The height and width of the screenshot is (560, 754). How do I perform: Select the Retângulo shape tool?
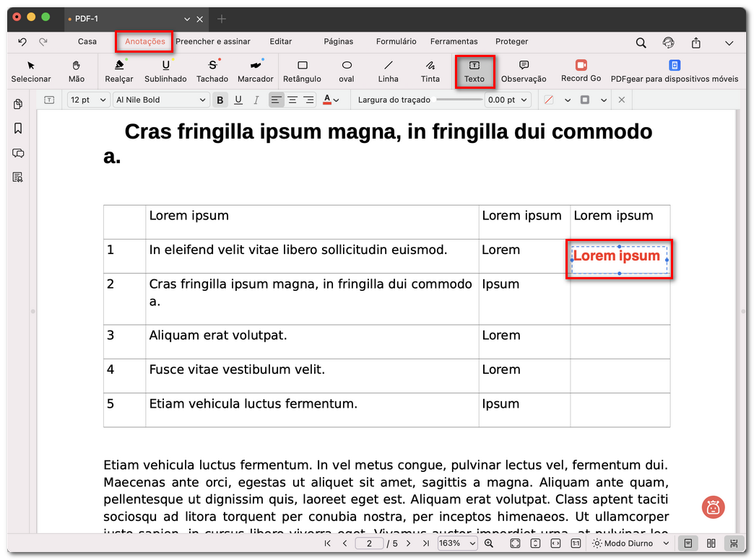(302, 71)
